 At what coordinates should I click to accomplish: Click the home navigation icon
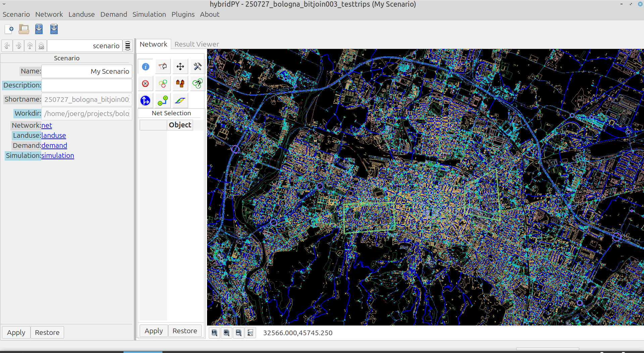[41, 46]
